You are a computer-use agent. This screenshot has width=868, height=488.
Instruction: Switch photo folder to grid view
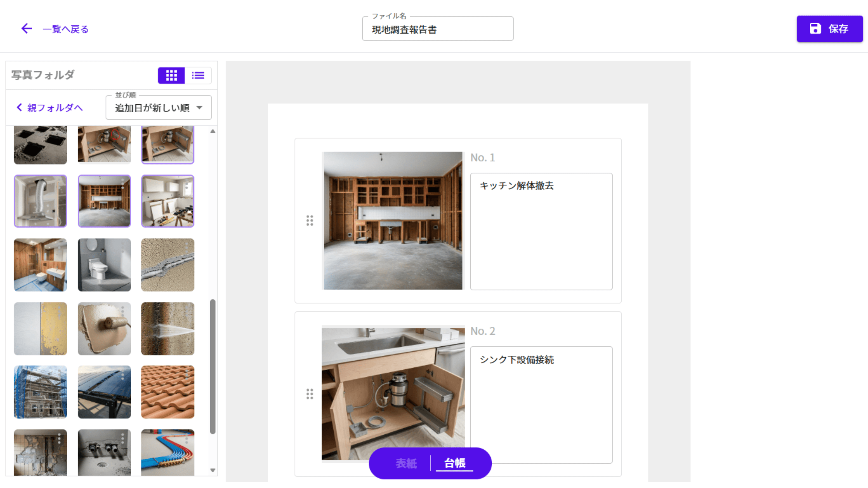coord(171,75)
